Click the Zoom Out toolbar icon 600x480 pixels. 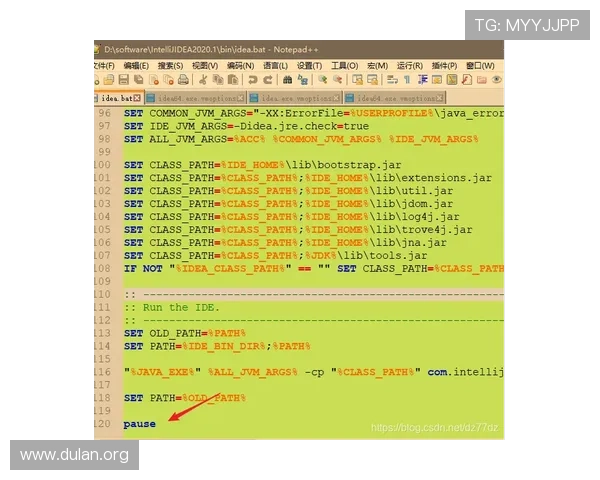[338, 80]
